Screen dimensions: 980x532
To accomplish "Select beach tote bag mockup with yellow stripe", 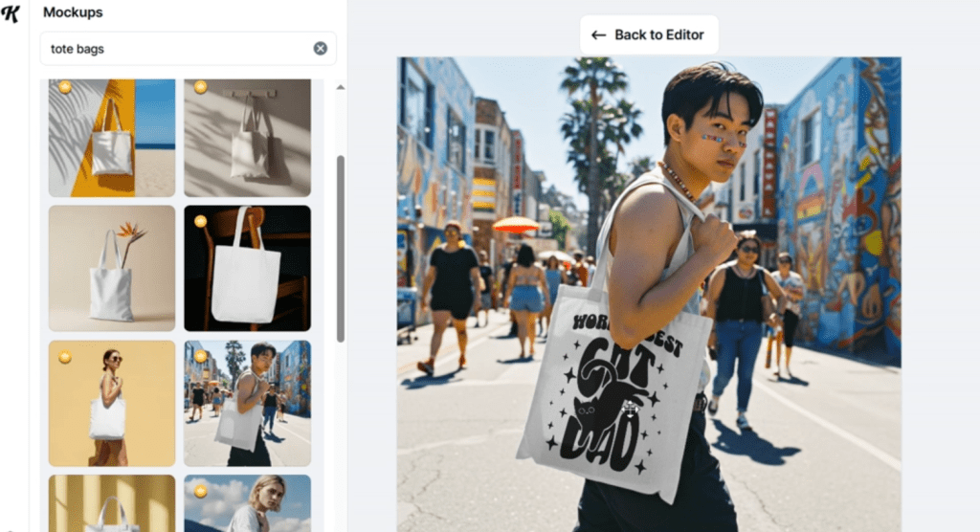I will point(112,138).
